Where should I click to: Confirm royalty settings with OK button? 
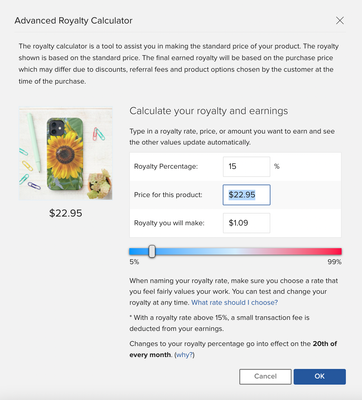coord(320,376)
